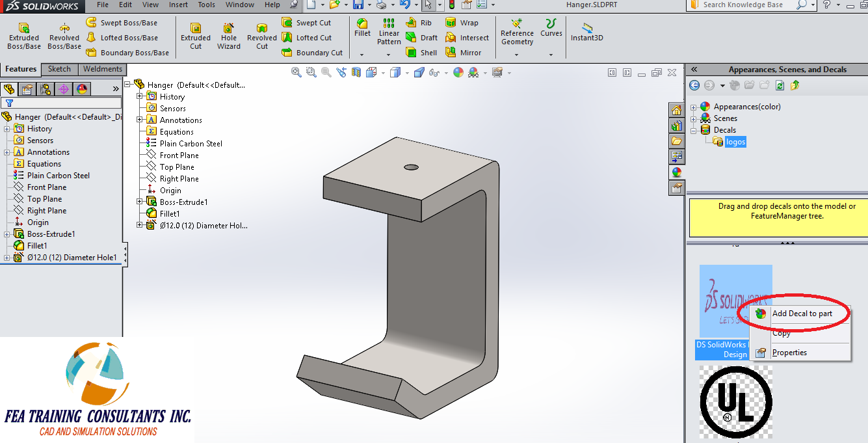Screen dimensions: 868x443
Task: Choose Add Decal to part from context menu
Action: pyautogui.click(x=804, y=313)
